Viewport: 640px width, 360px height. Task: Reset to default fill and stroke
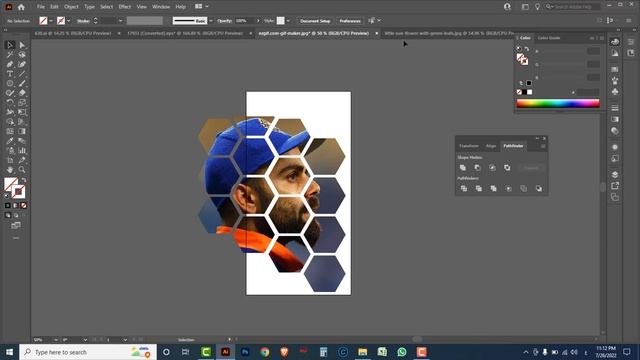[6, 196]
